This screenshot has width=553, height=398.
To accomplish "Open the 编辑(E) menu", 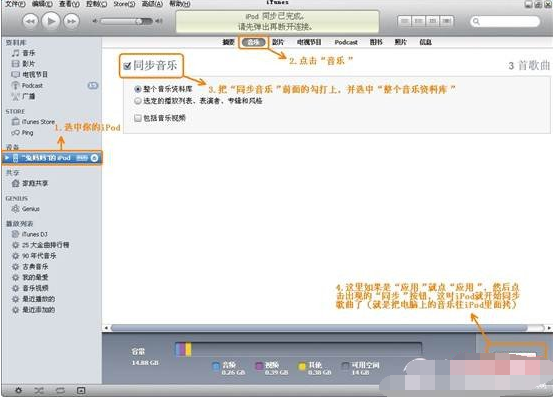I will click(x=42, y=4).
